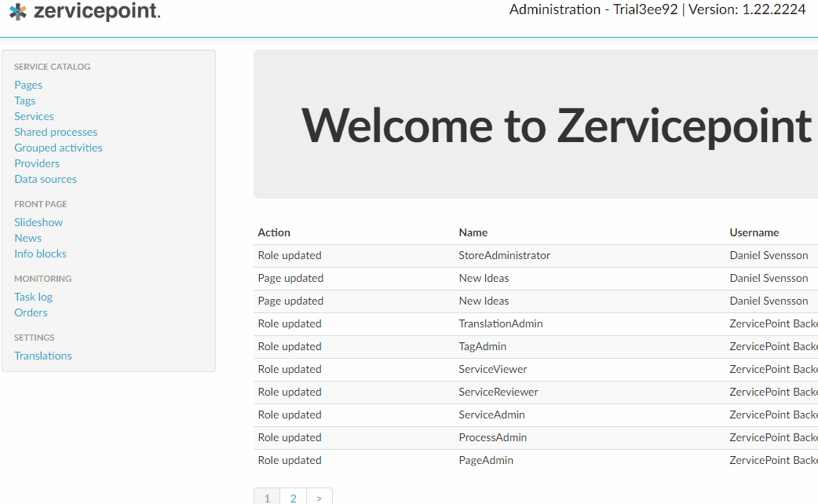Open the News link

tap(27, 238)
